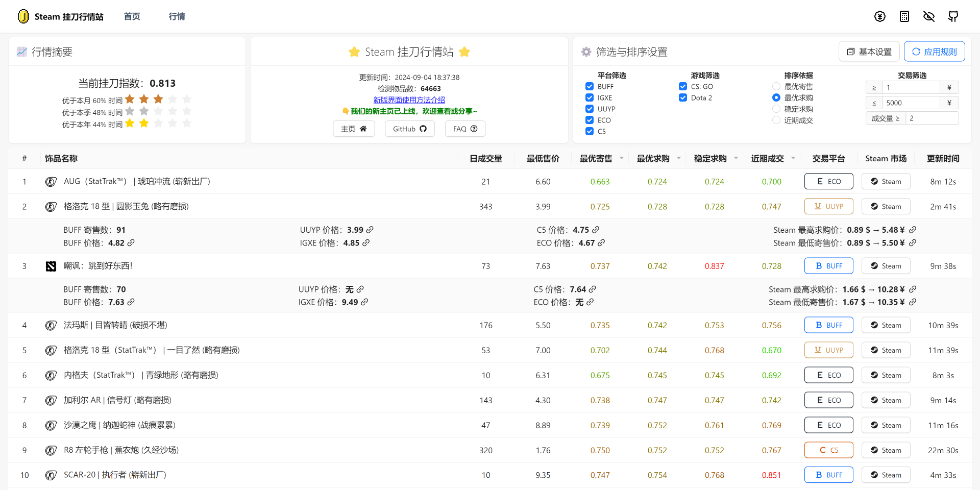Expand the 加利尔 AR 信号灯 row

tap(489, 400)
